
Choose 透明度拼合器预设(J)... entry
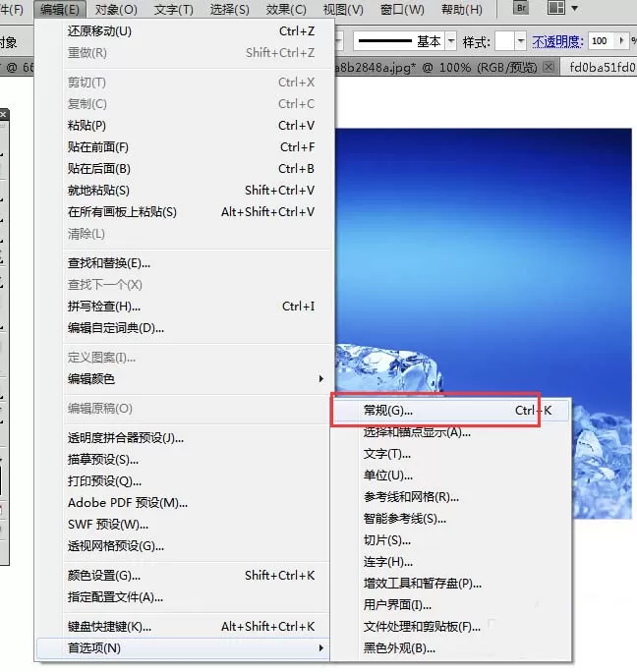pyautogui.click(x=185, y=438)
